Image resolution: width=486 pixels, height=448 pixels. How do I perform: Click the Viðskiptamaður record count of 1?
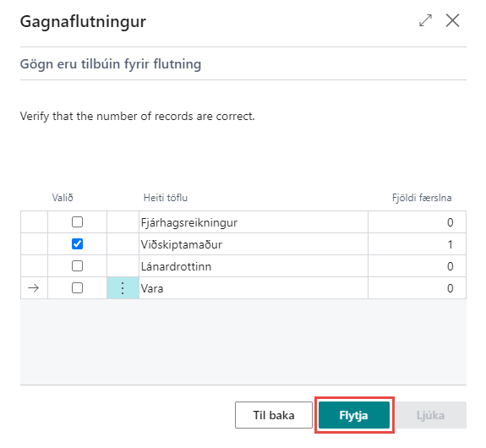coord(418,244)
